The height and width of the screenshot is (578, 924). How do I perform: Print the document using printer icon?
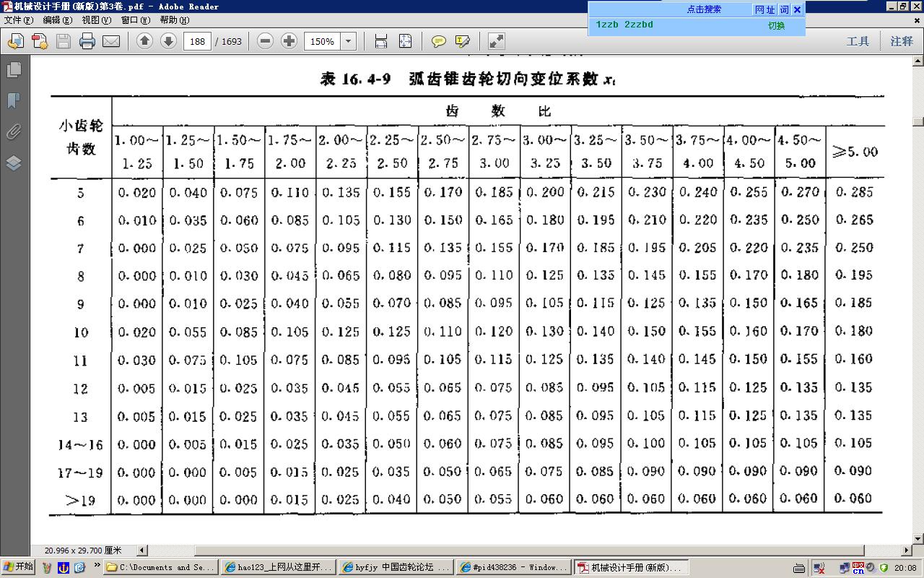87,41
